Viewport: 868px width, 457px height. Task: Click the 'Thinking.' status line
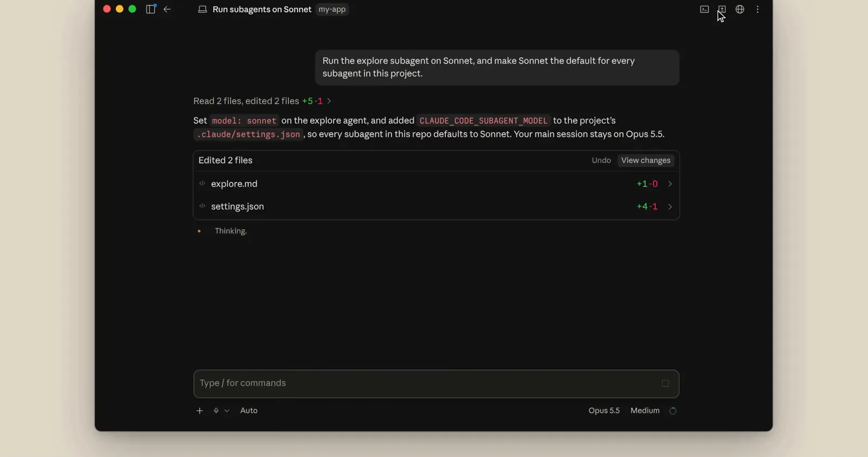[231, 231]
